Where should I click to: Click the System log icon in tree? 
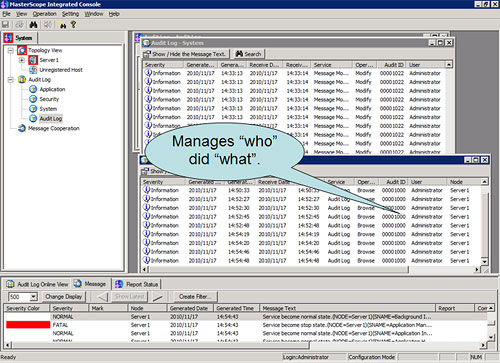[x=33, y=109]
